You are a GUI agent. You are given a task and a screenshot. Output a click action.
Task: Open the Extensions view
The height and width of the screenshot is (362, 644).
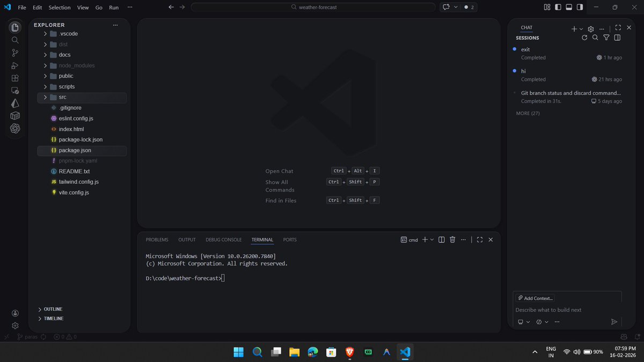(15, 78)
